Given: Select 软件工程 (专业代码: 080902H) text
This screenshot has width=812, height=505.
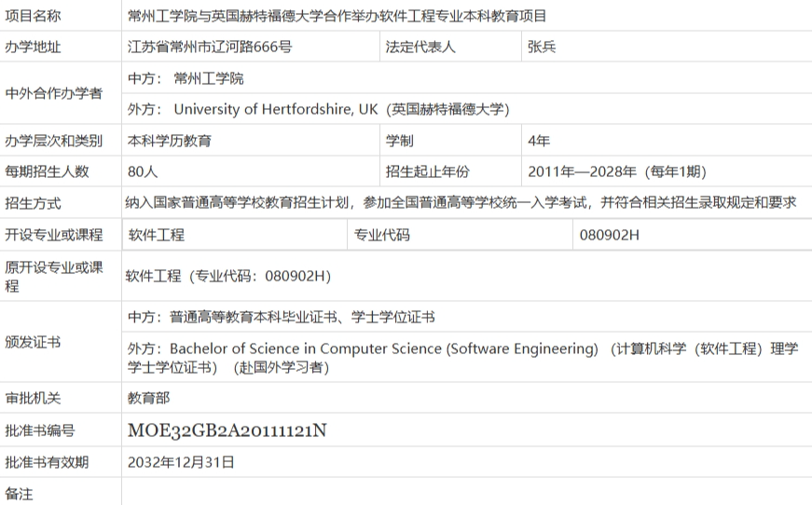Looking at the screenshot, I should tap(227, 277).
